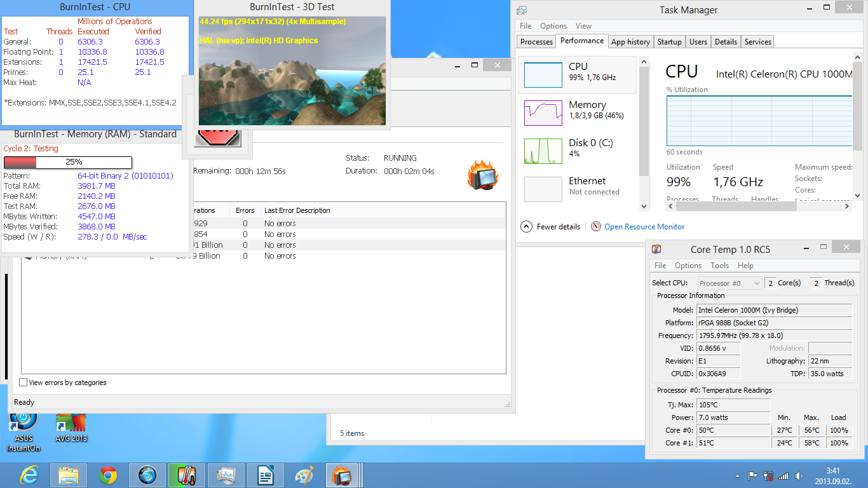This screenshot has height=488, width=868.
Task: Click the Core Temp title bar icon
Action: [x=656, y=249]
